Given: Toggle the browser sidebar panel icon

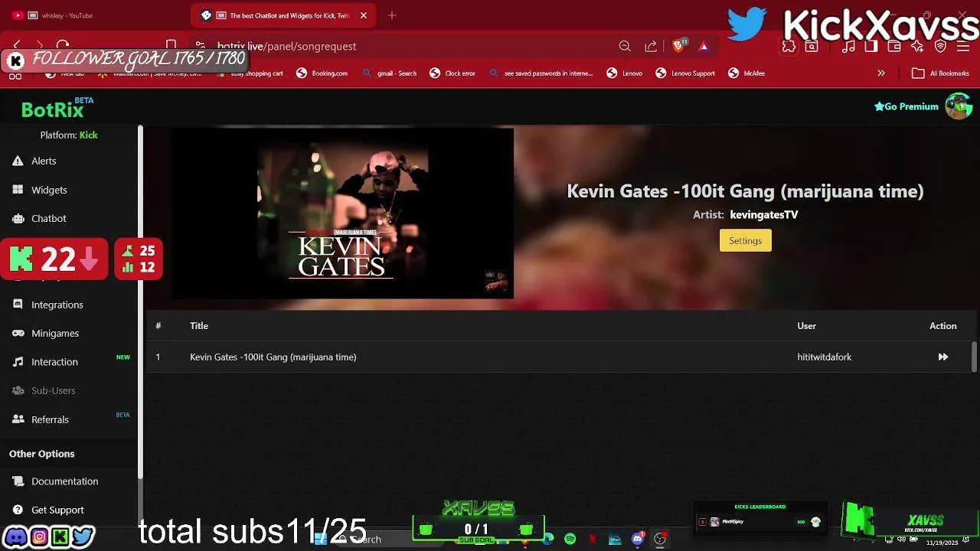Looking at the screenshot, I should [871, 47].
